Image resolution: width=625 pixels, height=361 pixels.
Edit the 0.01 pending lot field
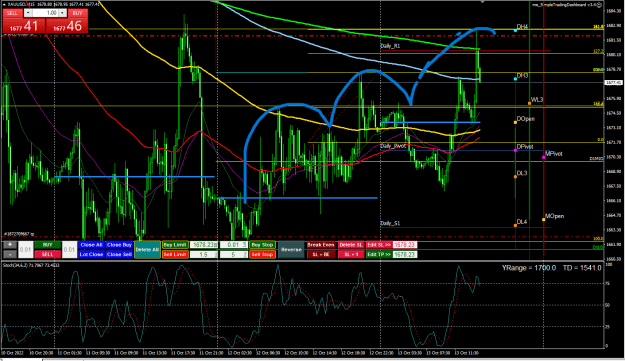233,245
